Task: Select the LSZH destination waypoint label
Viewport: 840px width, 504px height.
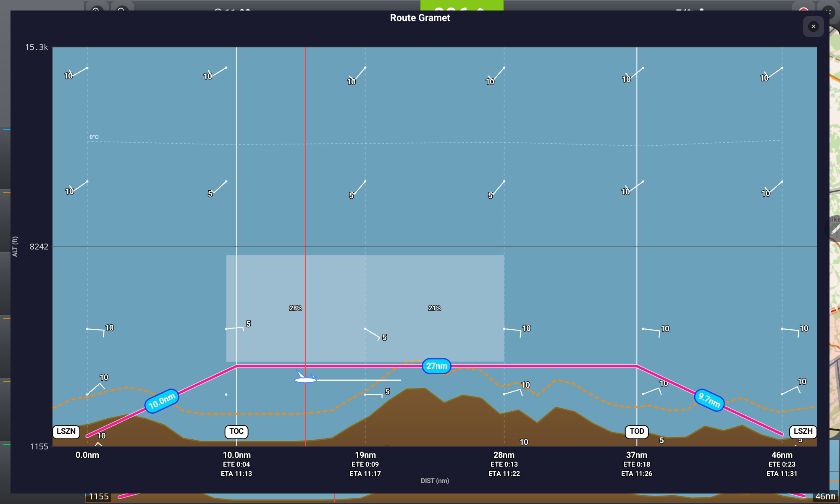Action: pos(803,431)
